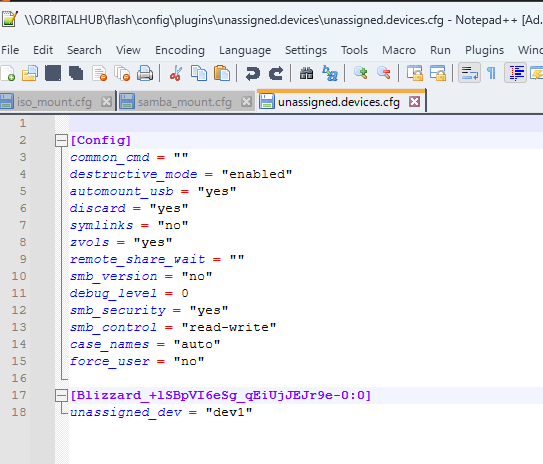Viewport: 543px width, 464px height.
Task: Click the Cut scissors icon
Action: pos(176,73)
